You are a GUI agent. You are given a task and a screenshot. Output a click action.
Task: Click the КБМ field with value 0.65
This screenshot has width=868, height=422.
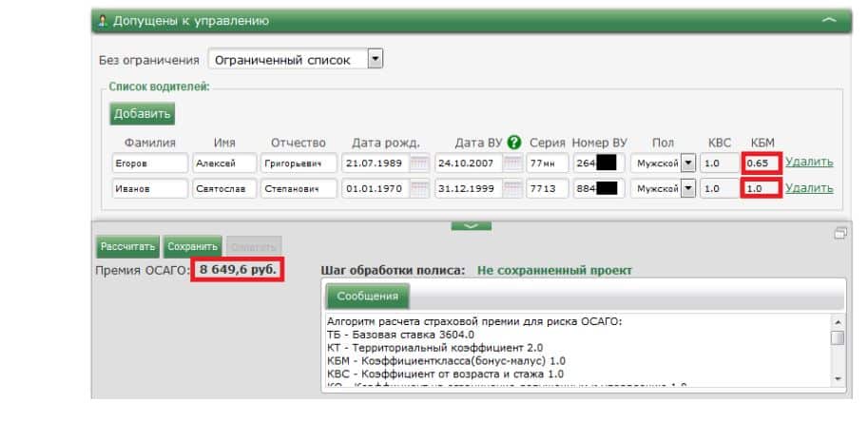762,163
